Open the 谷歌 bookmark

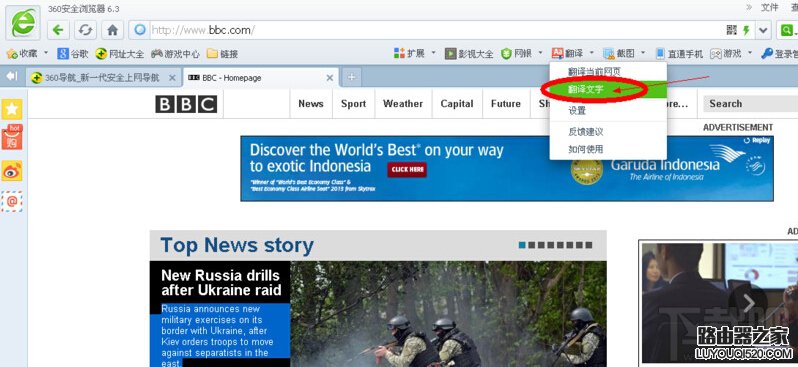click(73, 53)
